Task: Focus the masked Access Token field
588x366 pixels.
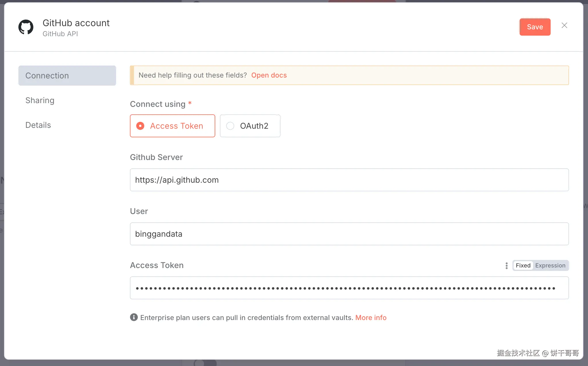Action: (349, 288)
